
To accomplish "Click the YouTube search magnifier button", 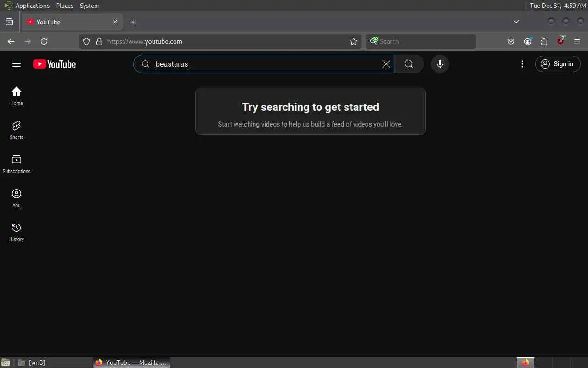I will click(x=409, y=64).
